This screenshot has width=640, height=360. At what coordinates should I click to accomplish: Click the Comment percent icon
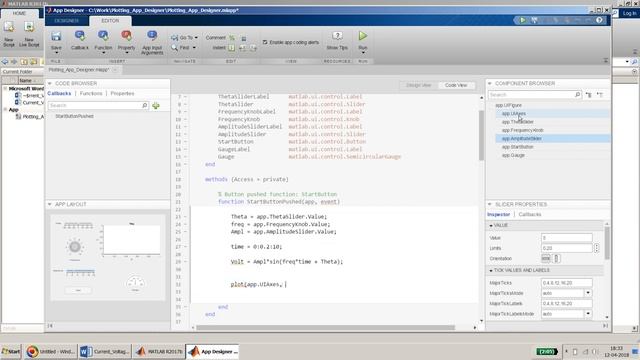click(x=231, y=38)
